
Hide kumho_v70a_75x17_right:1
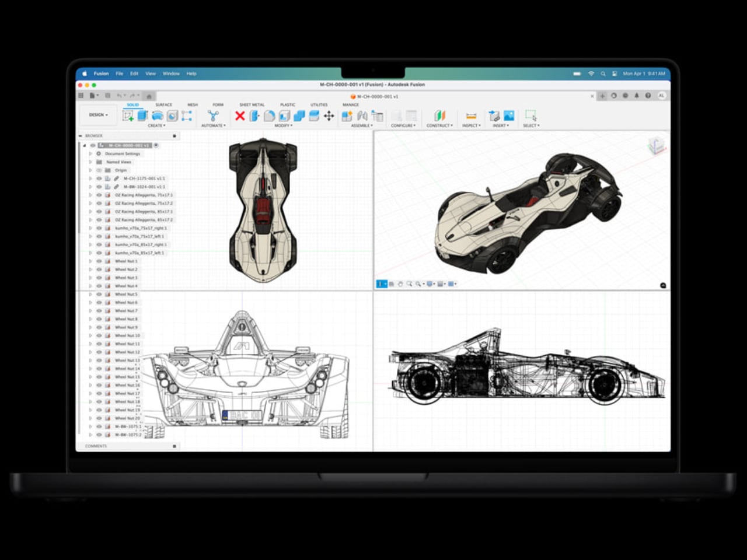[99, 228]
